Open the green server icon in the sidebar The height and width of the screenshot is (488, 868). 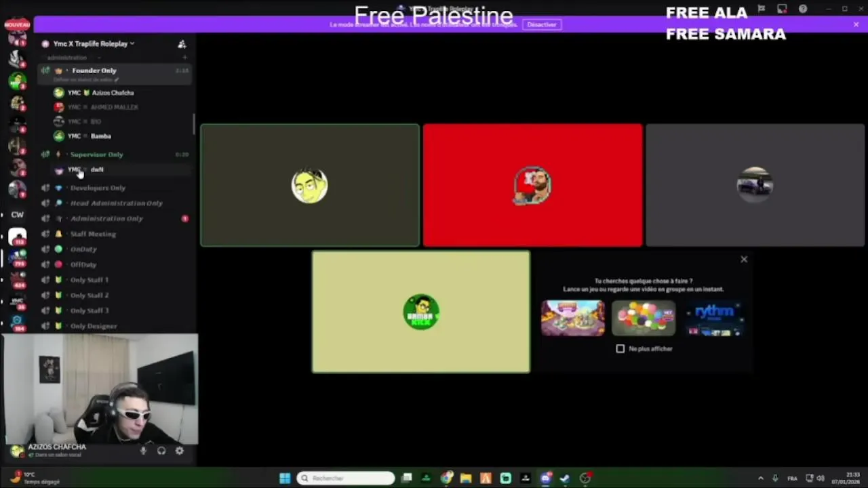[17, 81]
